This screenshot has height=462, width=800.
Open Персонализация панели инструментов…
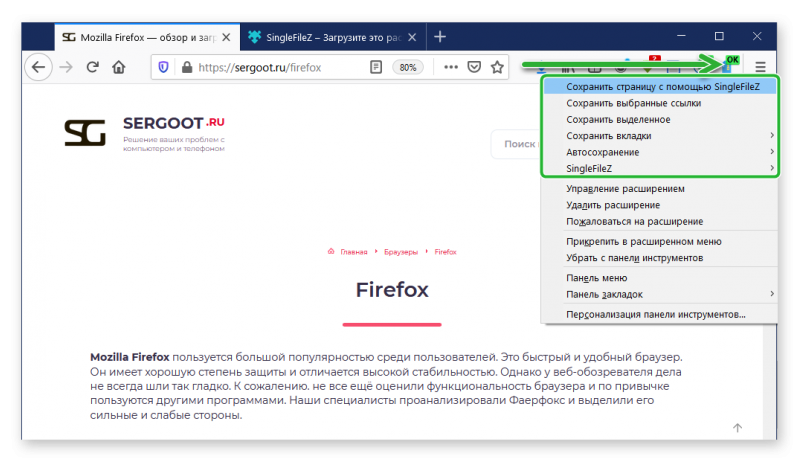pyautogui.click(x=659, y=314)
